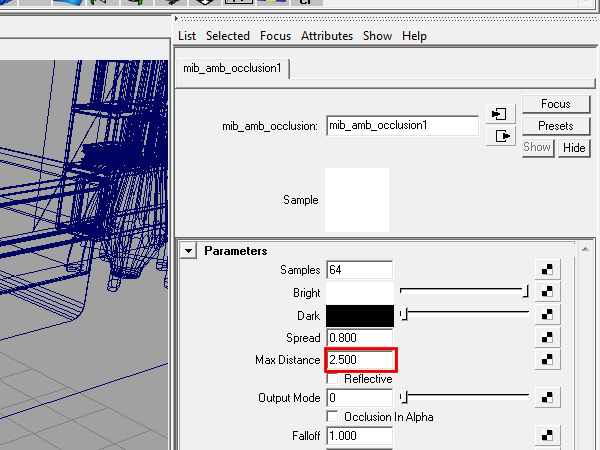Open the Selected menu
The width and height of the screenshot is (600, 450).
click(228, 36)
